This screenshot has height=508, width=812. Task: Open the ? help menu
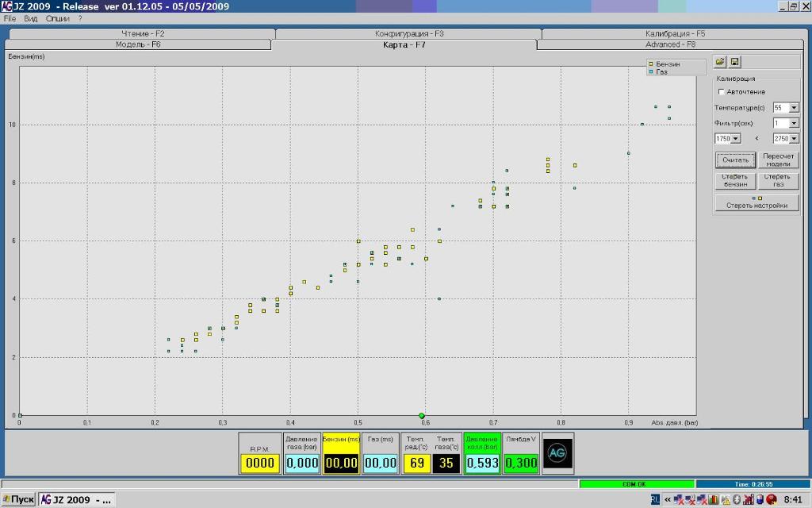(80, 19)
